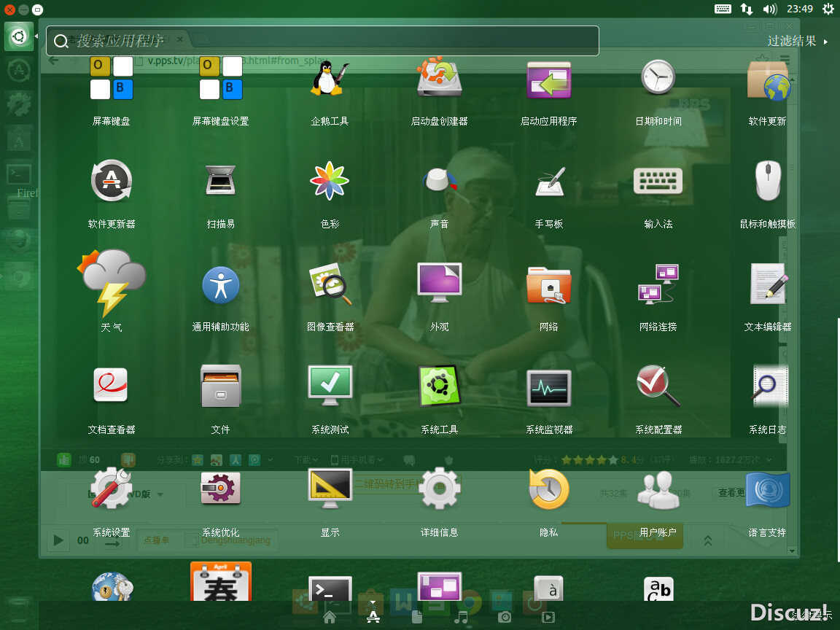Open 外观 appearance settings
This screenshot has width=840, height=630.
tap(439, 283)
